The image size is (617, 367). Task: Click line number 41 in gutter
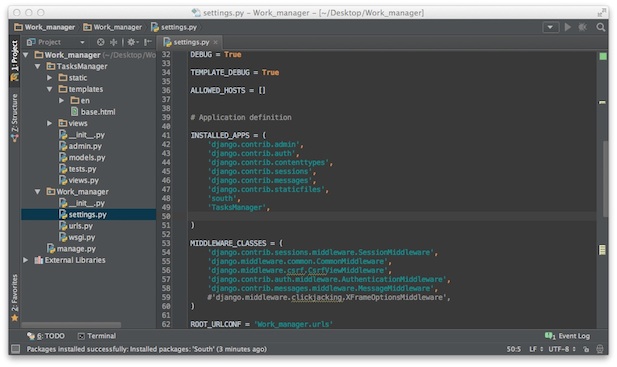(166, 135)
